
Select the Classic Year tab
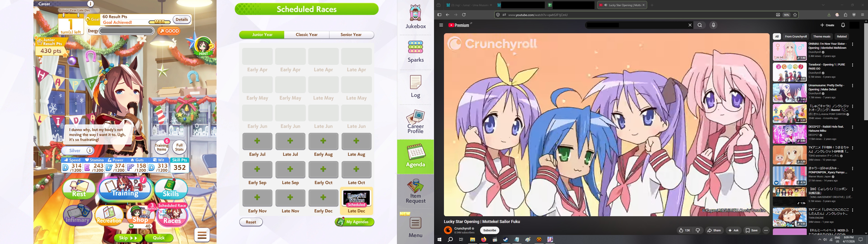(306, 35)
